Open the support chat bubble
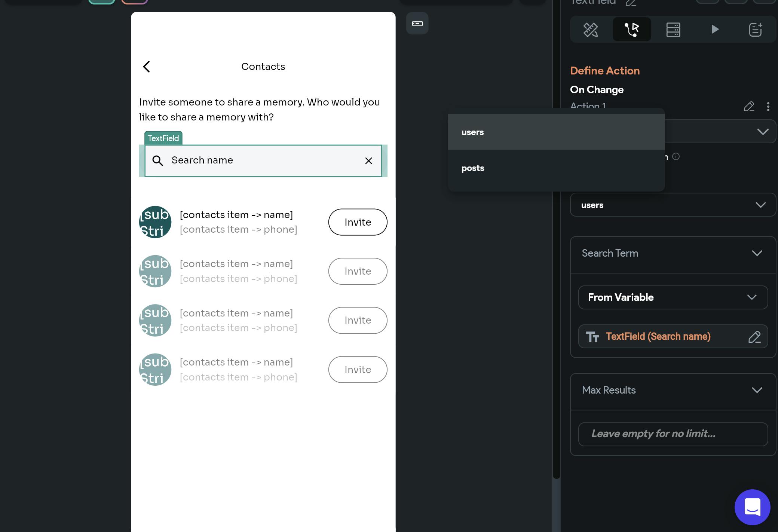 (752, 507)
